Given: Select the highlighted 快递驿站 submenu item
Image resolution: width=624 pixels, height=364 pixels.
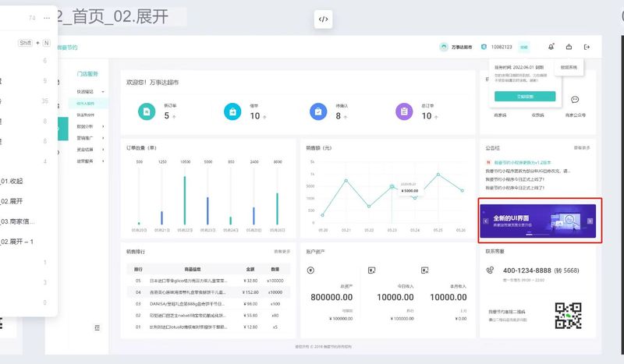Looking at the screenshot, I should 86,103.
